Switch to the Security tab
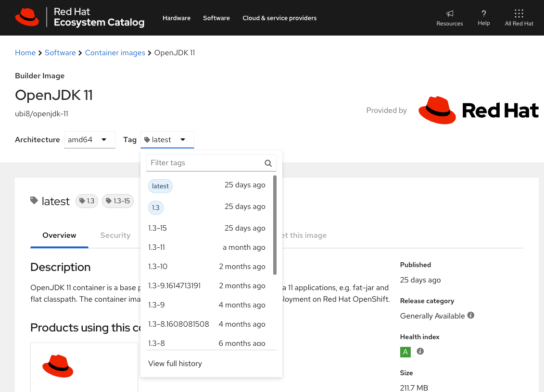 [x=115, y=235]
